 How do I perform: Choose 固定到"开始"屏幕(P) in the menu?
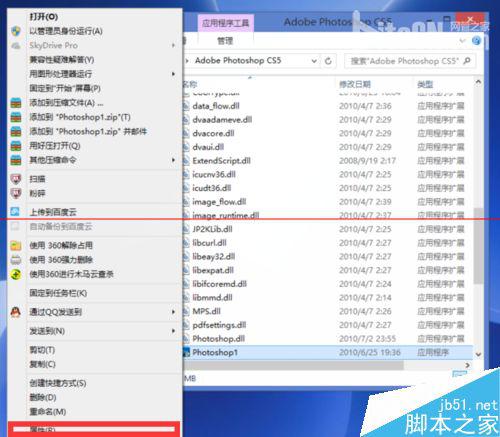pyautogui.click(x=65, y=88)
